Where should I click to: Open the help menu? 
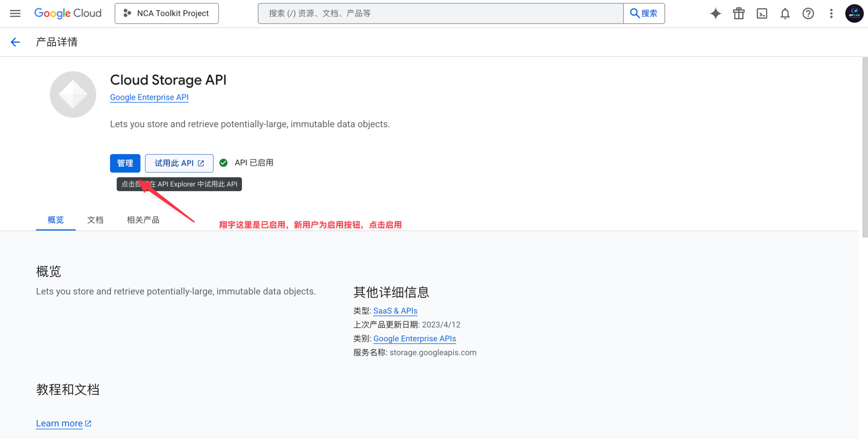click(x=808, y=13)
